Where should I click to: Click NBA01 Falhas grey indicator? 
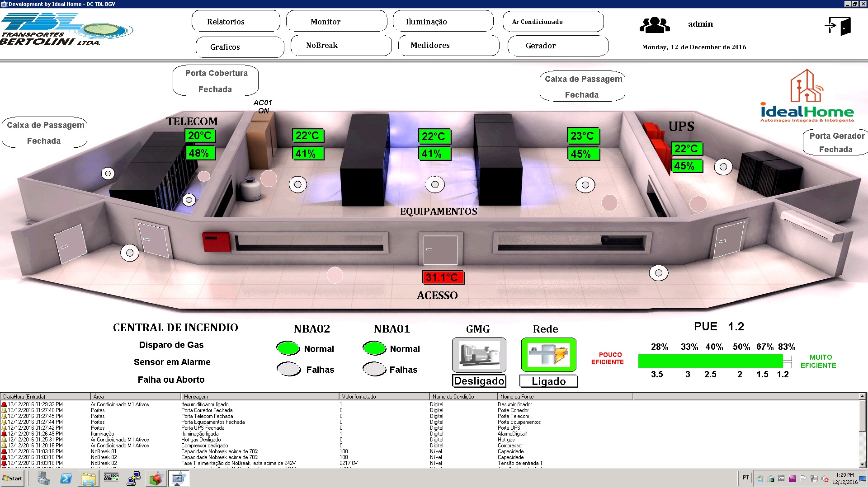click(374, 369)
